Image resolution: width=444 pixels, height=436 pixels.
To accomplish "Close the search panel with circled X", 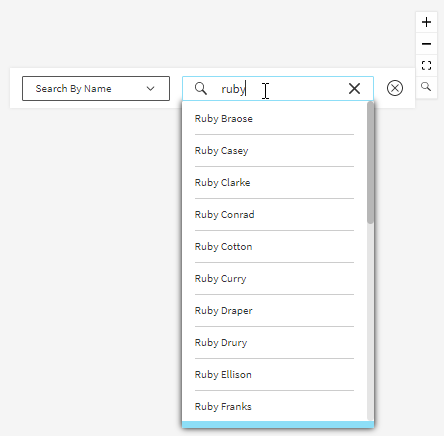I will (395, 88).
